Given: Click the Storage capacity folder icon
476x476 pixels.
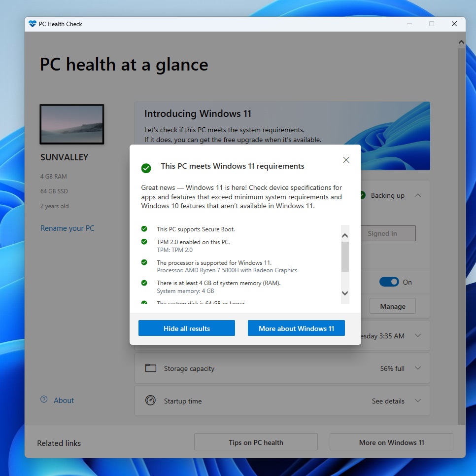Looking at the screenshot, I should [x=151, y=368].
